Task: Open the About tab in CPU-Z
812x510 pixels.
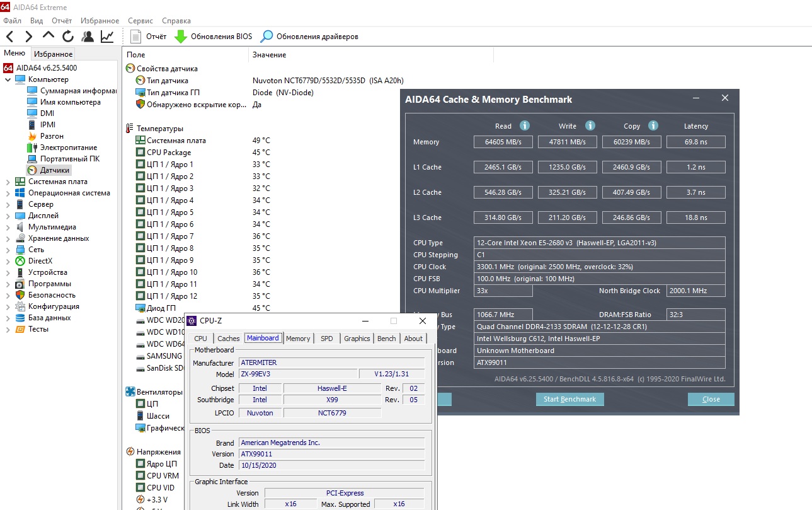Action: point(413,339)
